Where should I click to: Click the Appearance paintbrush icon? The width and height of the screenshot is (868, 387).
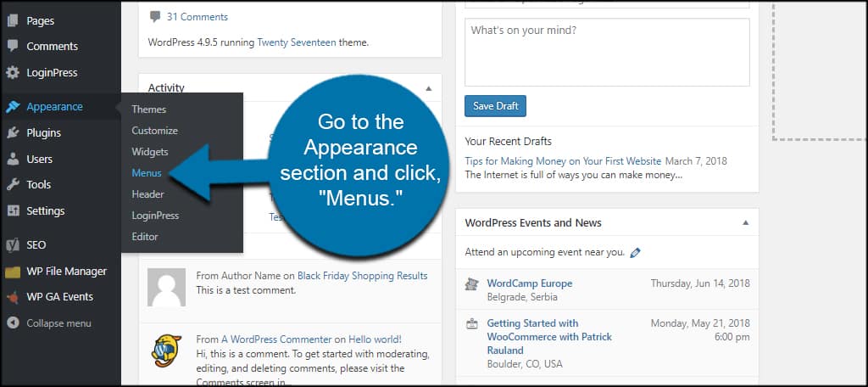[x=13, y=106]
